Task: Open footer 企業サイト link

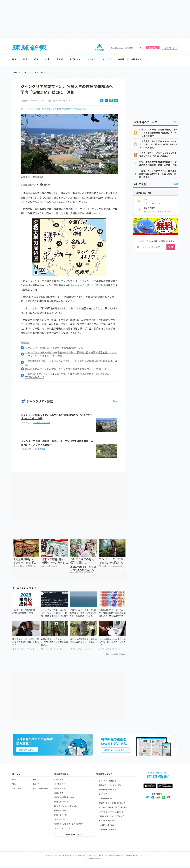Action: pyautogui.click(x=58, y=779)
